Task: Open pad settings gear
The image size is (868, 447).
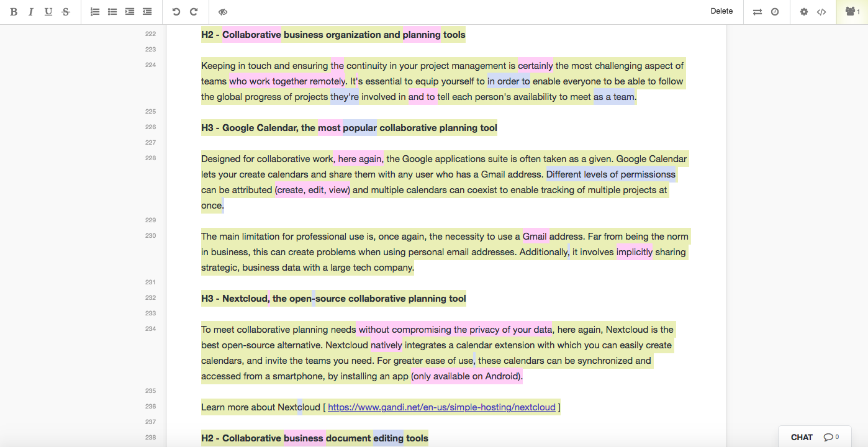Action: [804, 12]
